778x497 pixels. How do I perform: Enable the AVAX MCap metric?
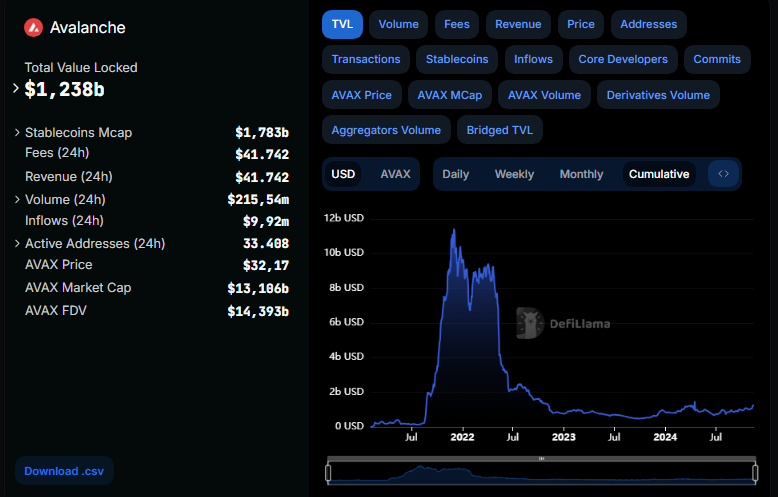click(x=450, y=95)
